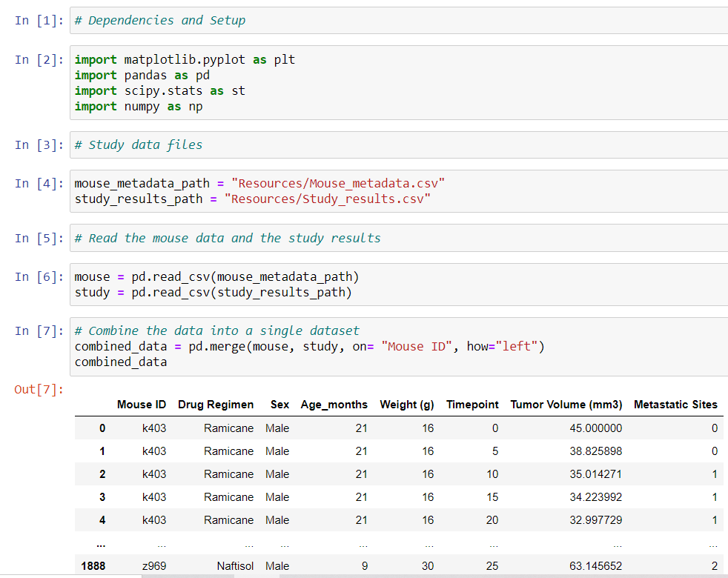
Task: Click the Drug Regimen column header
Action: pyautogui.click(x=216, y=405)
